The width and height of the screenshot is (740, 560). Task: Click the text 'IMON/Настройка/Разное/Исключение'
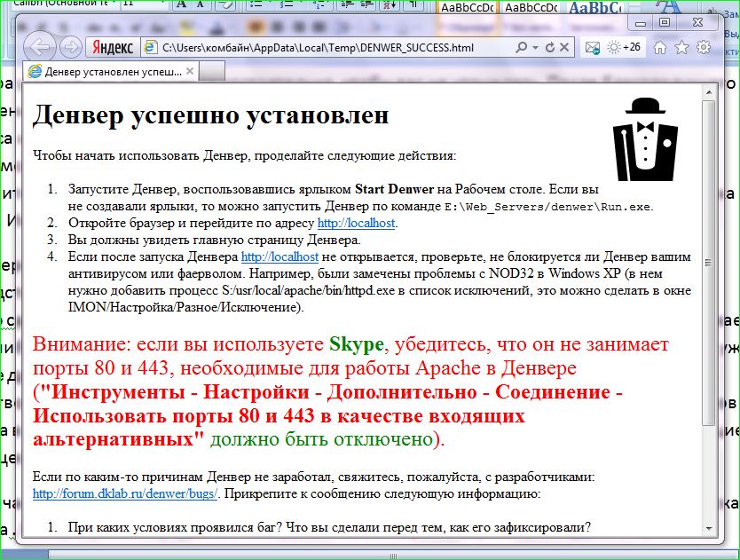[184, 307]
